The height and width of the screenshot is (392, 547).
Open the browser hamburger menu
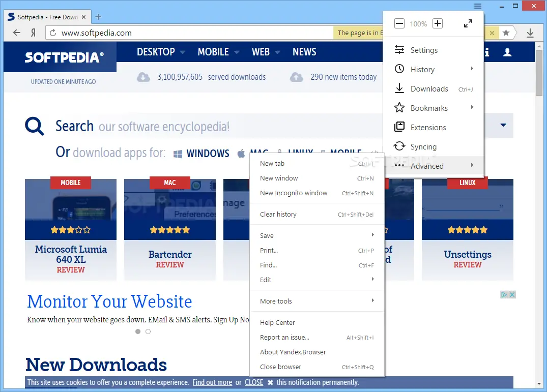(478, 6)
